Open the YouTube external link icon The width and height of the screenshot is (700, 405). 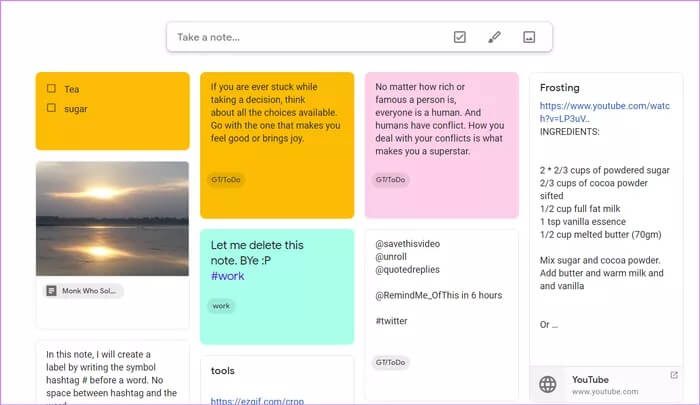673,376
